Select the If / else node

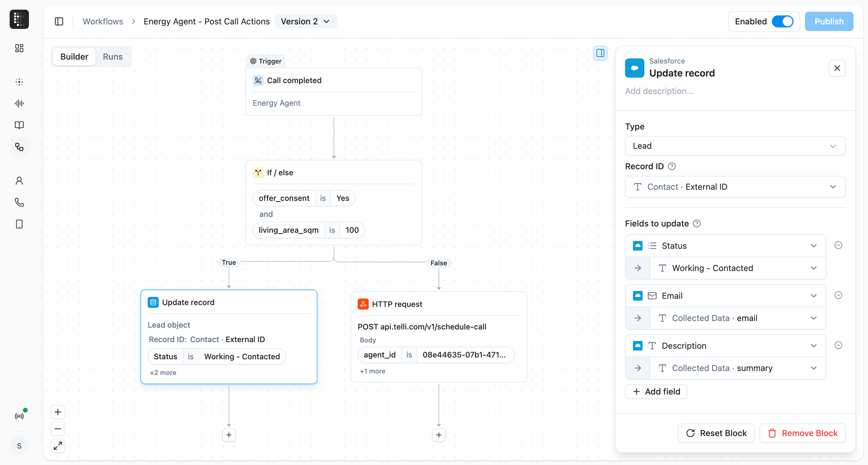pyautogui.click(x=334, y=203)
